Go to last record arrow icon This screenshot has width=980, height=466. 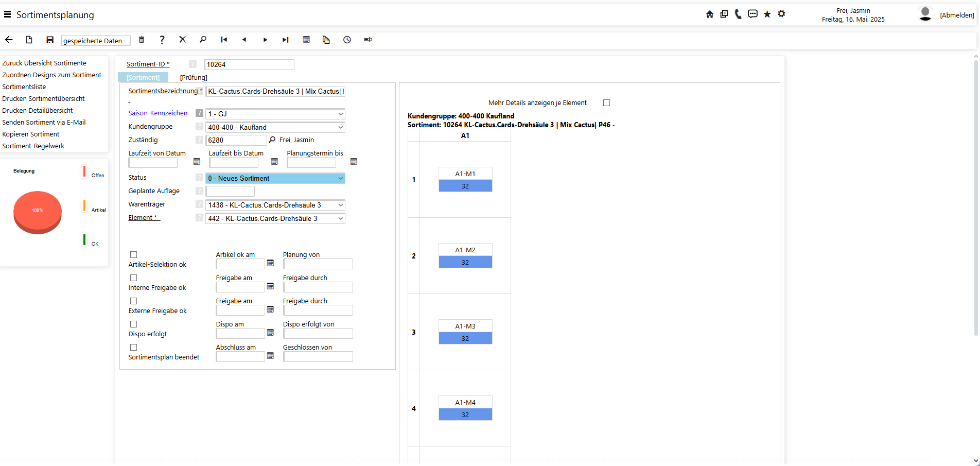point(286,40)
